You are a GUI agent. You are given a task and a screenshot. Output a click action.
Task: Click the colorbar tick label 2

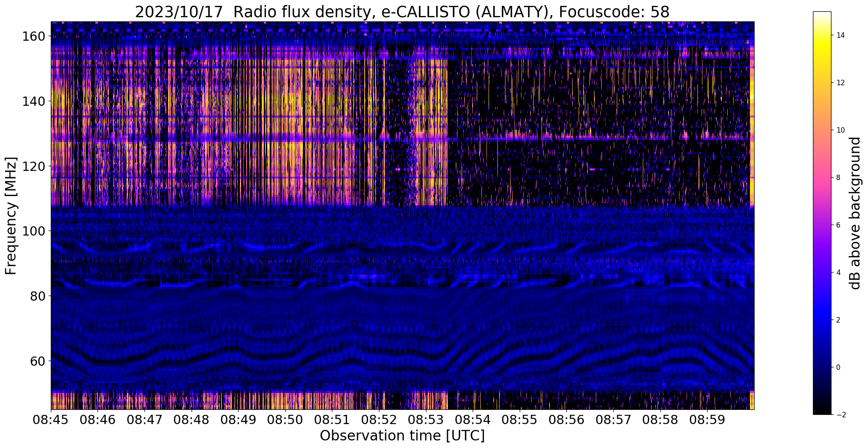coord(839,320)
